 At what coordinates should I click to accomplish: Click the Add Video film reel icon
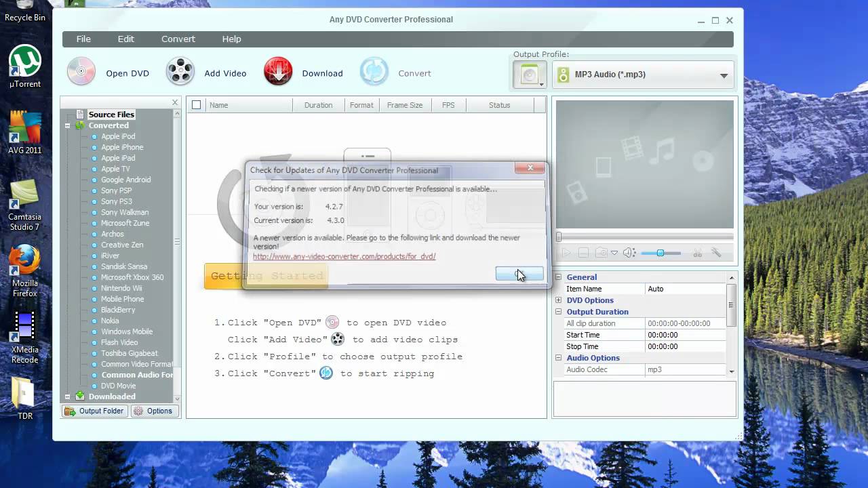[x=180, y=72]
